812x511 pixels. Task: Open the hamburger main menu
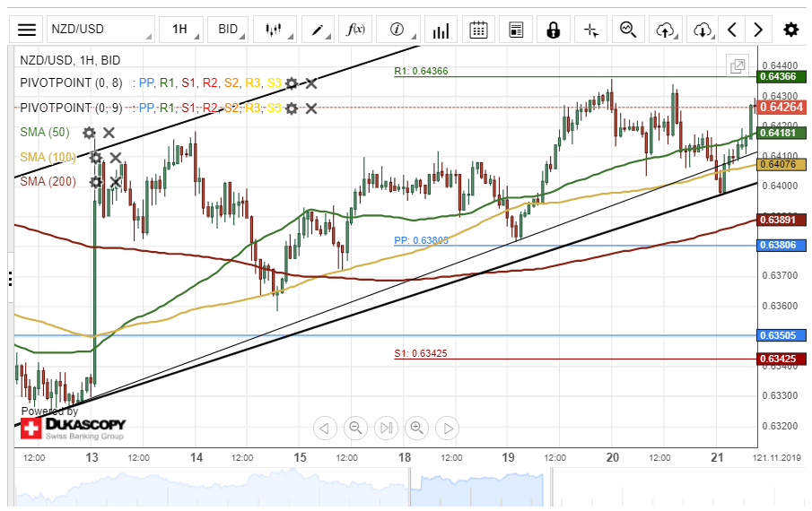(x=26, y=30)
